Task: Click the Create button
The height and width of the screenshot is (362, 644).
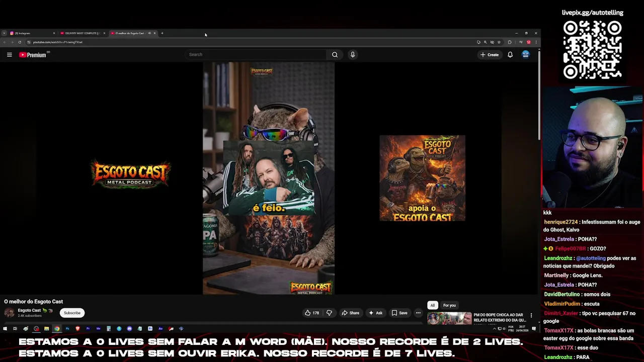Action: [x=490, y=54]
